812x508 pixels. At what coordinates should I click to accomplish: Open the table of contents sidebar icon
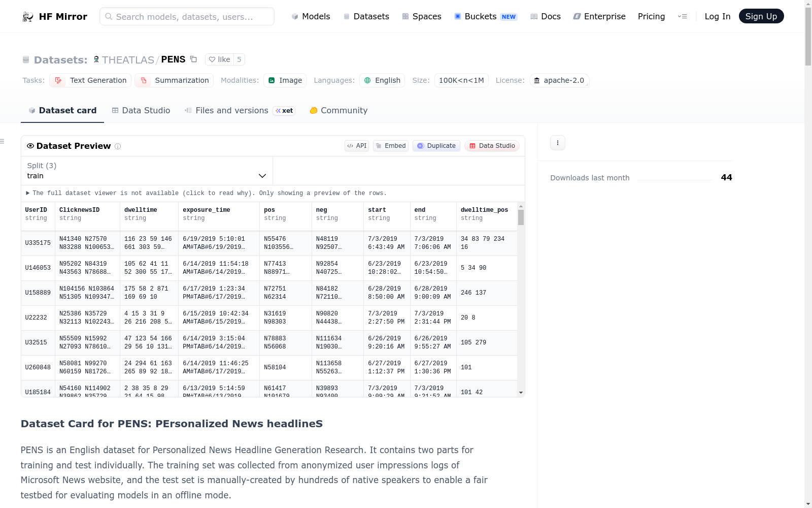click(3, 141)
